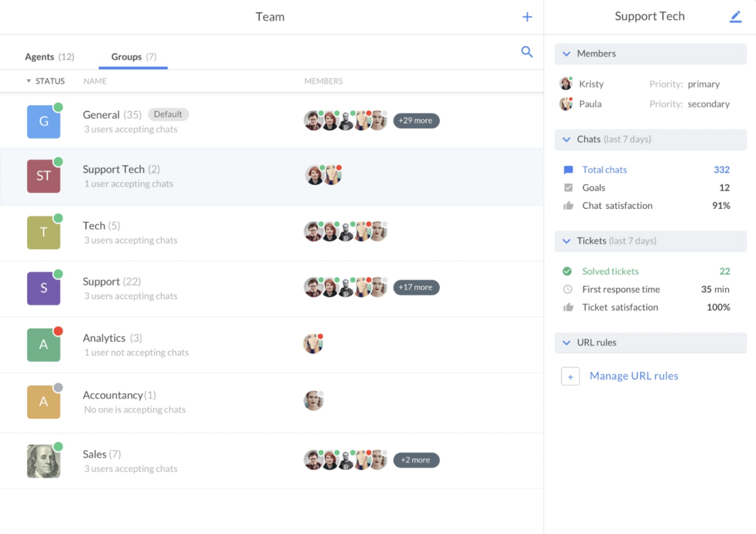
Task: Collapse the Members section
Action: [x=566, y=54]
